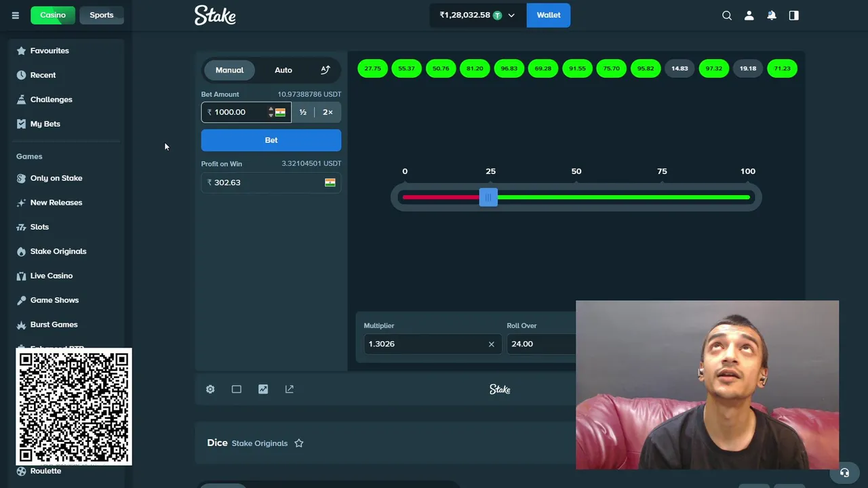Click the webcam video overlay
This screenshot has width=868, height=488.
pos(707,385)
